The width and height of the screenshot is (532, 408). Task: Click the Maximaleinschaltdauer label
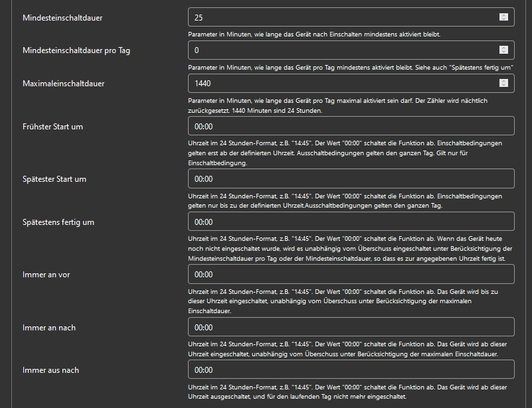pyautogui.click(x=64, y=84)
